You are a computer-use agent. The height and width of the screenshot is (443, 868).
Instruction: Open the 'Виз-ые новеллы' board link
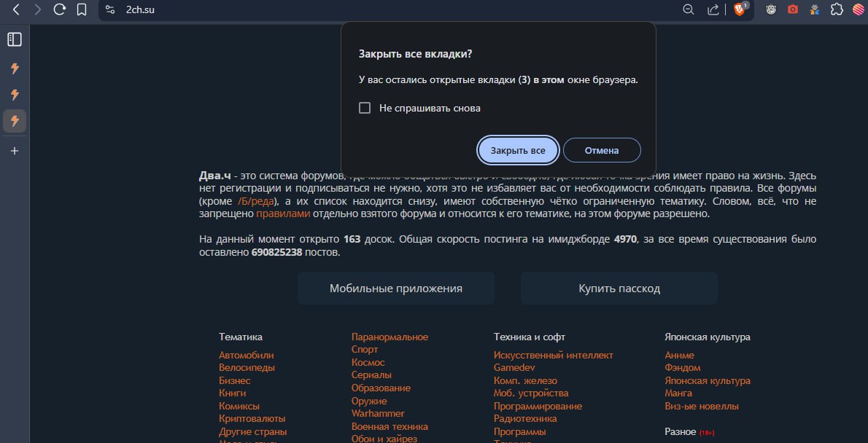click(x=702, y=407)
